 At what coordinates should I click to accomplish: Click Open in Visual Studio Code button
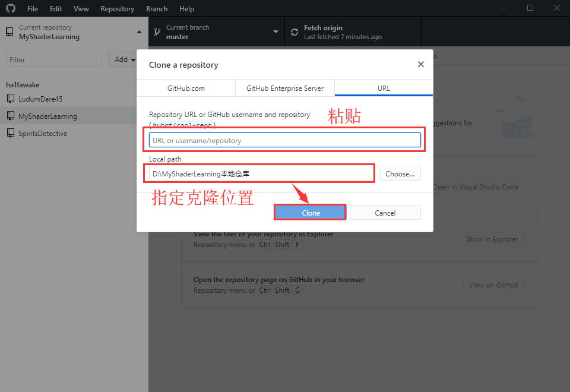pyautogui.click(x=479, y=187)
